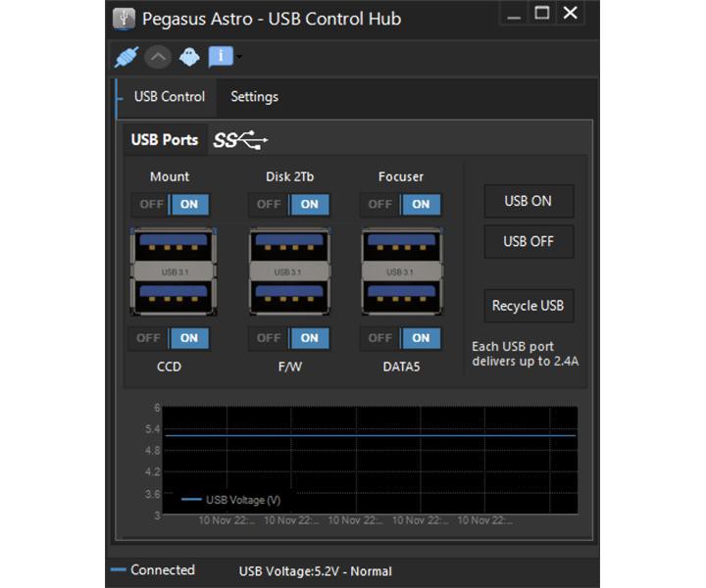Turn off the CCD port switch

pyautogui.click(x=149, y=338)
